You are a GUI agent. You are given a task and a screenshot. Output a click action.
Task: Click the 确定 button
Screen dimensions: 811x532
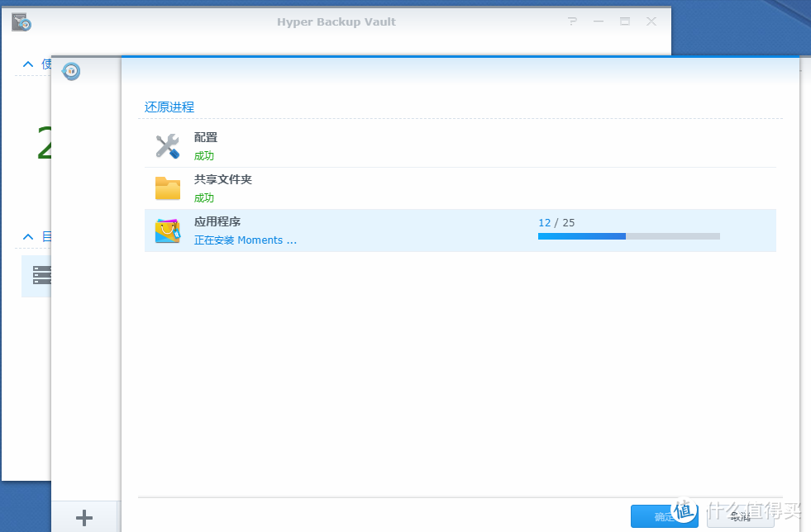(663, 516)
